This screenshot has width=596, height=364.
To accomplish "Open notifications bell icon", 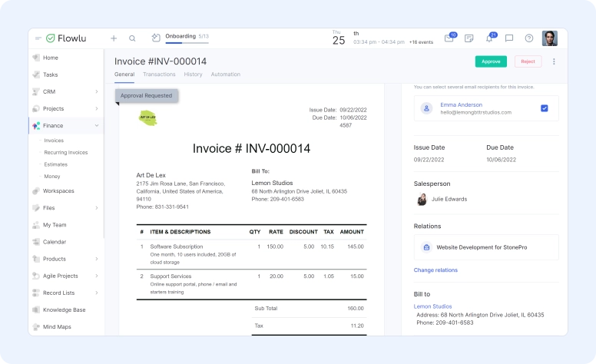I will pos(489,38).
